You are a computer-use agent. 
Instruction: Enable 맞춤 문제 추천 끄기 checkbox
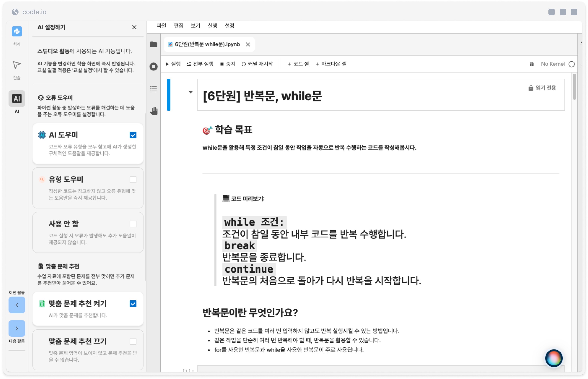133,341
